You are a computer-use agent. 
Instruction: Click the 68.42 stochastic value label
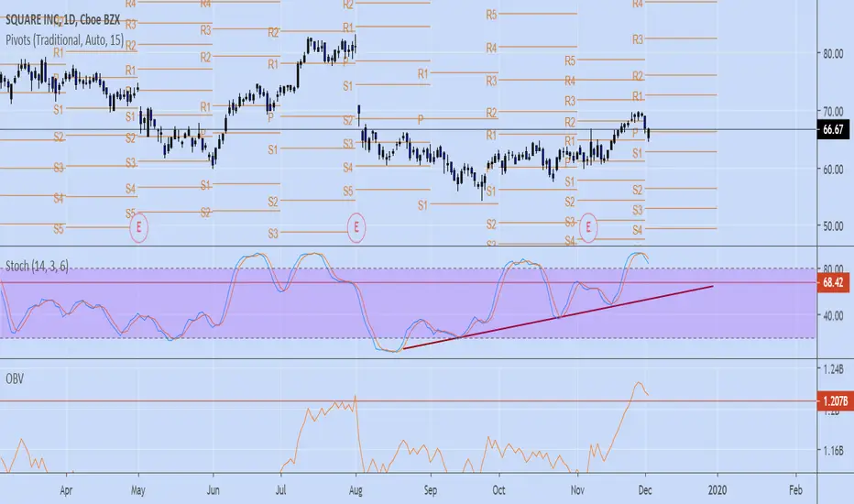point(833,283)
